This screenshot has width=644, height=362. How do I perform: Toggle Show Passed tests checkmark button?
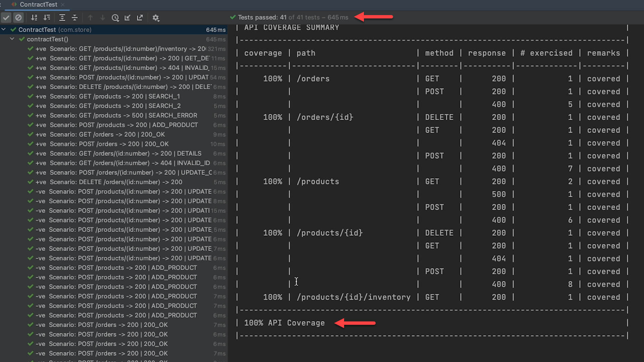[x=6, y=18]
